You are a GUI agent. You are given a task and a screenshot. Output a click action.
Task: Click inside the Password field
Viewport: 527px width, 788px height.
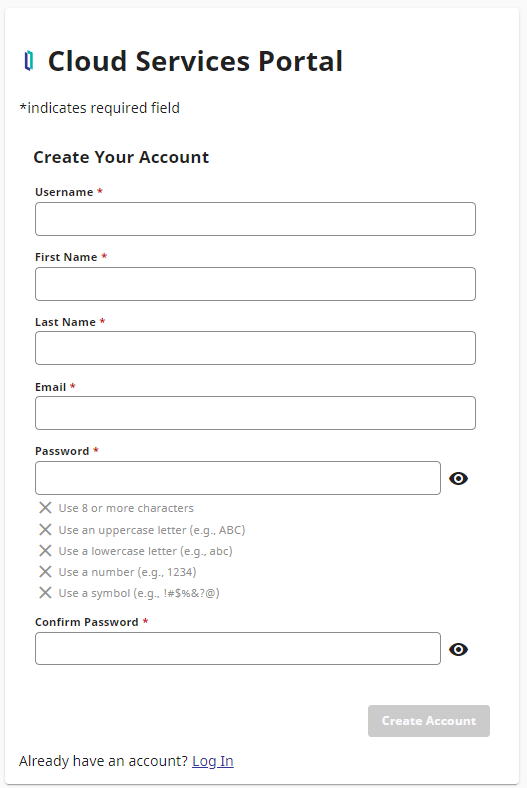[x=238, y=478]
